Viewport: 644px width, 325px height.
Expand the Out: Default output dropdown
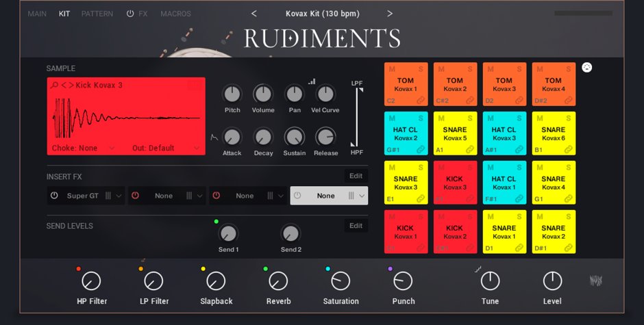[166, 148]
